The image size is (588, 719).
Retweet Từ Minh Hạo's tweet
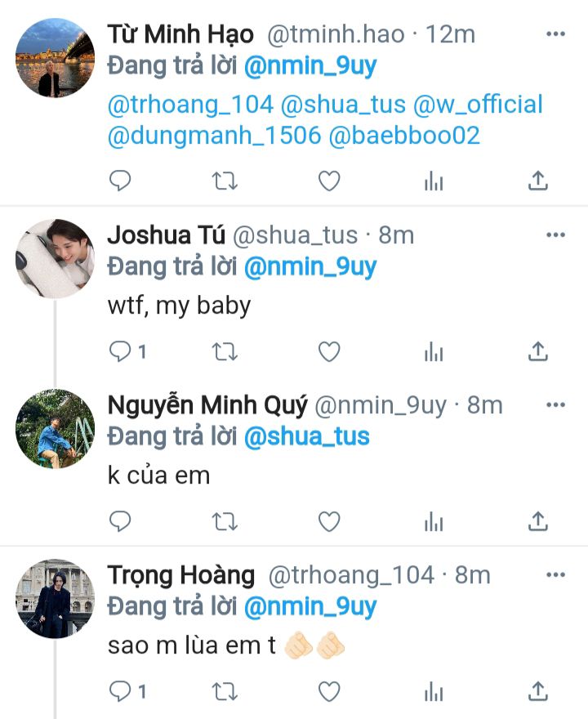coord(225,181)
